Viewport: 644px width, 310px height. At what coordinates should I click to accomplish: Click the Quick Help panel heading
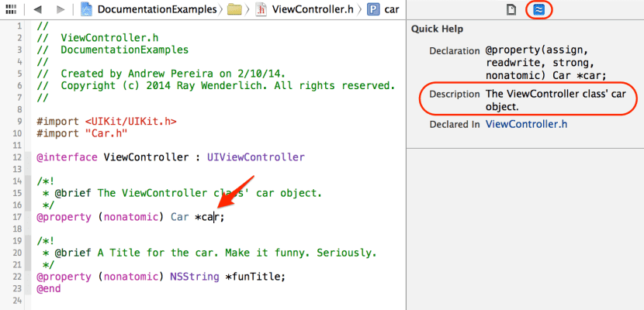437,29
